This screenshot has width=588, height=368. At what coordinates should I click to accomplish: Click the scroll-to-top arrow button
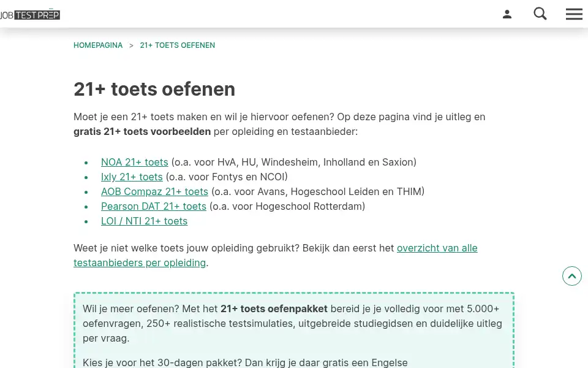click(572, 276)
